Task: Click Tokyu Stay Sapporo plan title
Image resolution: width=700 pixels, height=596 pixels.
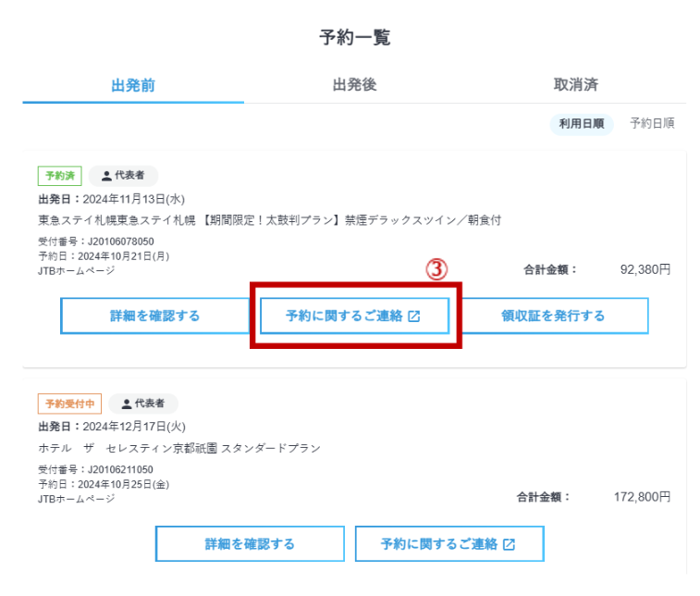Action: pyautogui.click(x=269, y=219)
